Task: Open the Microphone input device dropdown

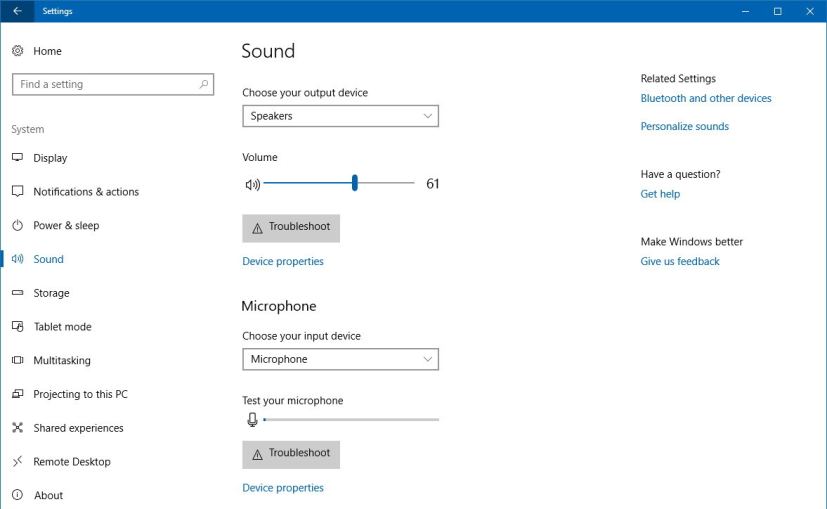Action: pos(340,359)
